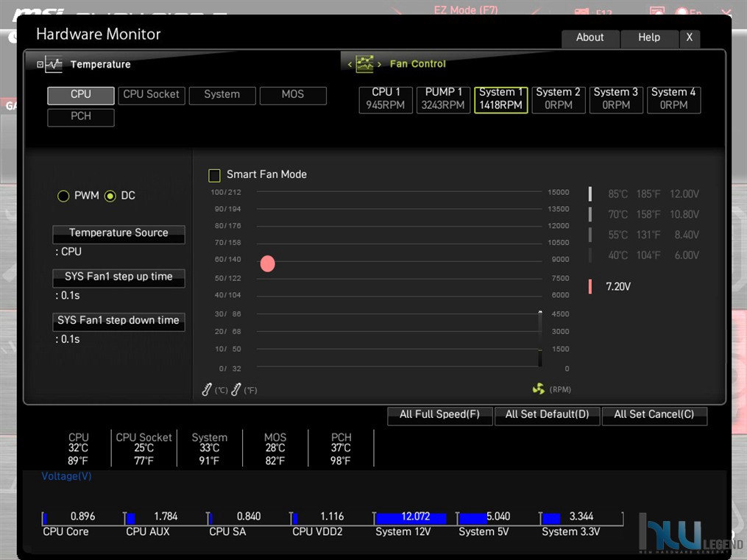Viewport: 747px width, 560px height.
Task: Select the MOS temperature button
Action: [293, 95]
